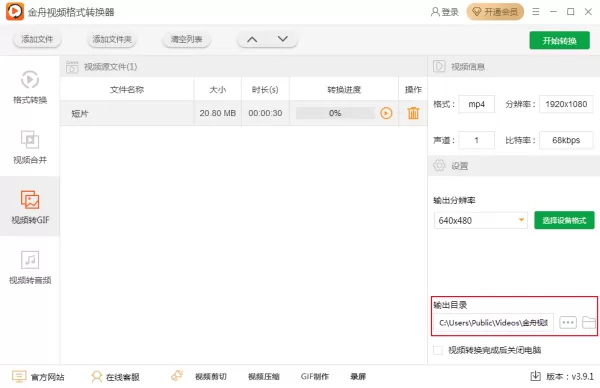Switch to the 视频转音频 sidebar tab
This screenshot has height=388, width=600.
tap(30, 267)
